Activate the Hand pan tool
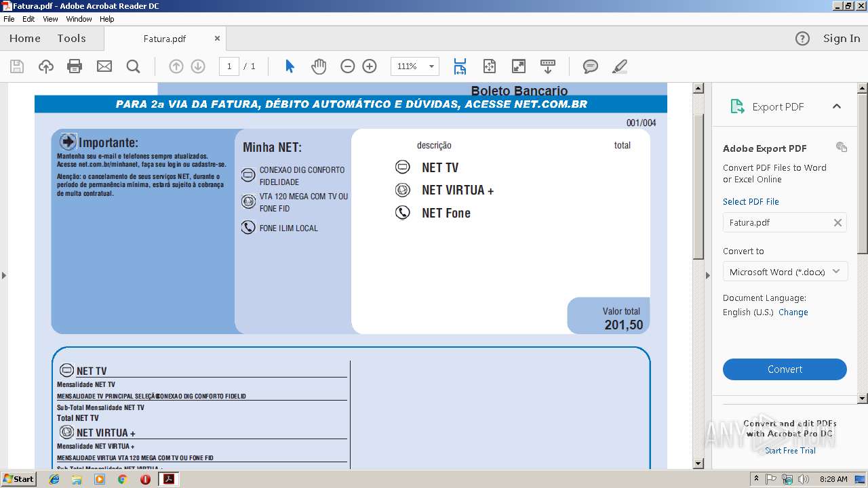868x488 pixels. 319,66
